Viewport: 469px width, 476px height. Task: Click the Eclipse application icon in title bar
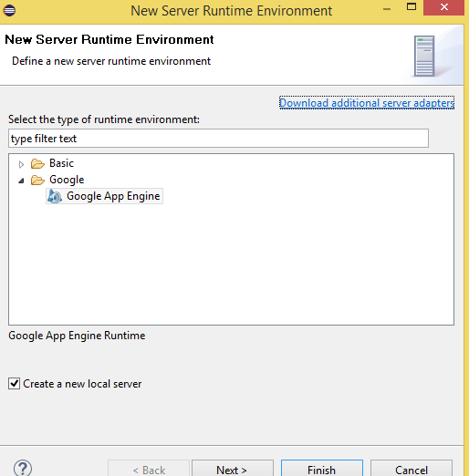9,11
